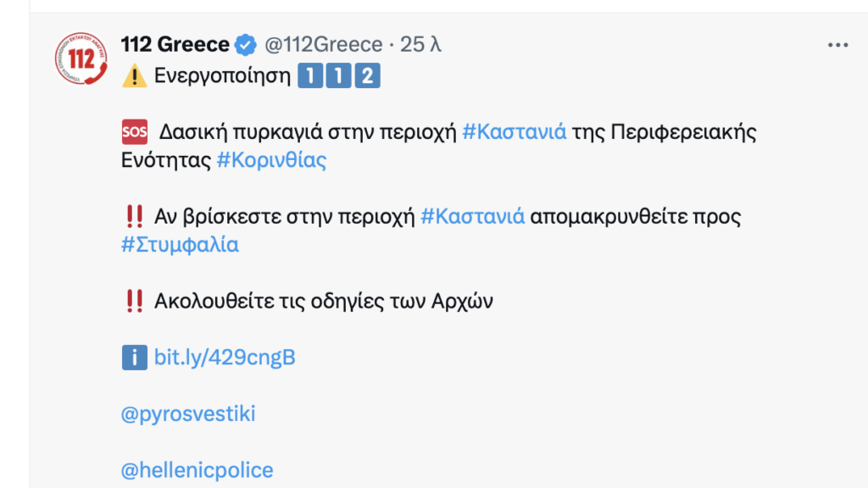868x488 pixels.
Task: Click the red SOS emoji
Action: (x=134, y=132)
